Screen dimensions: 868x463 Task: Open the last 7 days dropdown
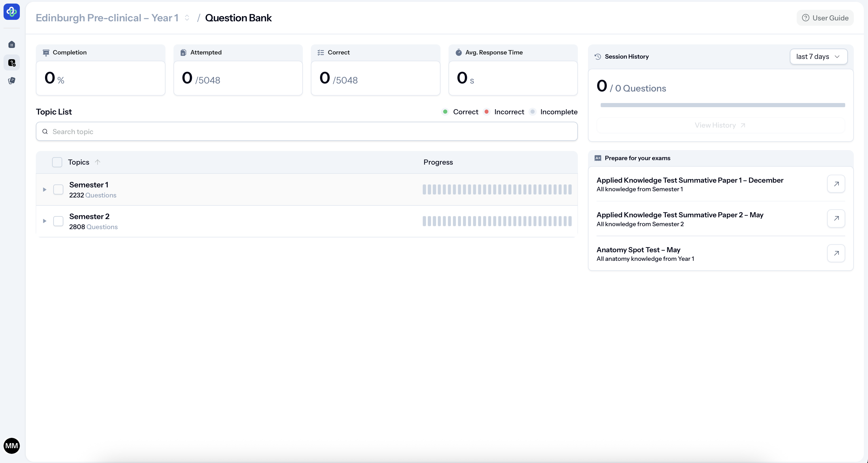pos(818,57)
